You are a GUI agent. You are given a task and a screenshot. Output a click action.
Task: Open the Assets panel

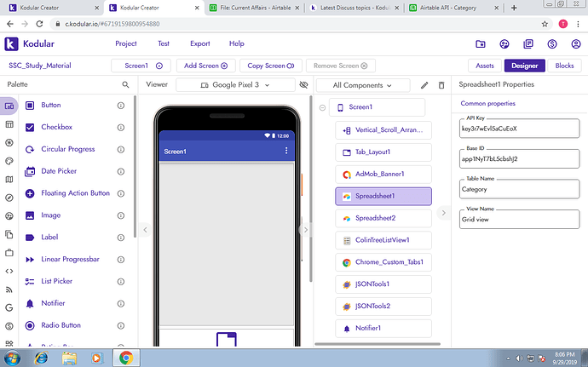(x=485, y=66)
